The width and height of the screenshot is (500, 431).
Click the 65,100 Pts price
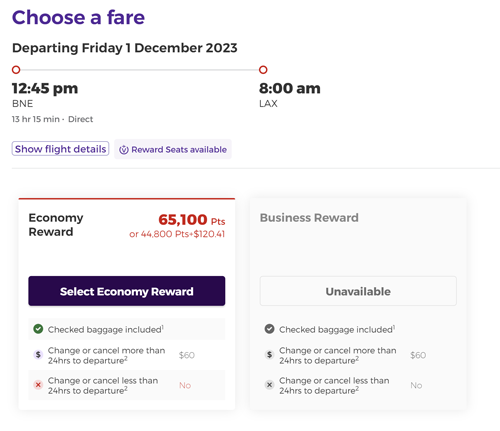(x=192, y=220)
